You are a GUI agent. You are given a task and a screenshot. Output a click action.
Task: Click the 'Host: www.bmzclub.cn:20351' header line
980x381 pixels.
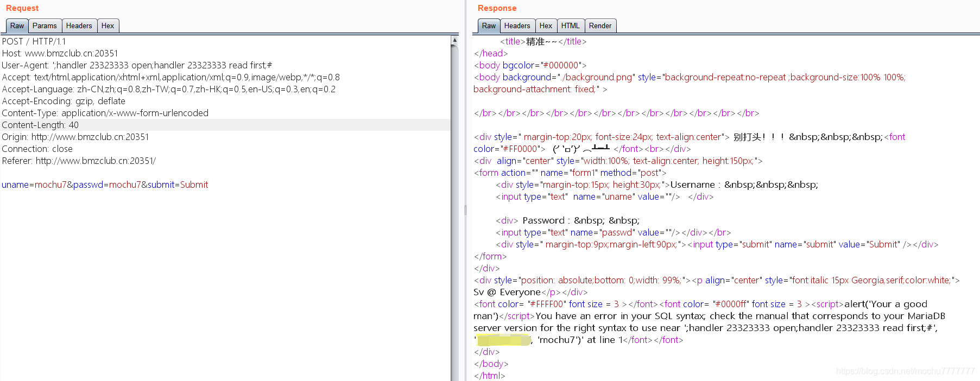pos(60,53)
